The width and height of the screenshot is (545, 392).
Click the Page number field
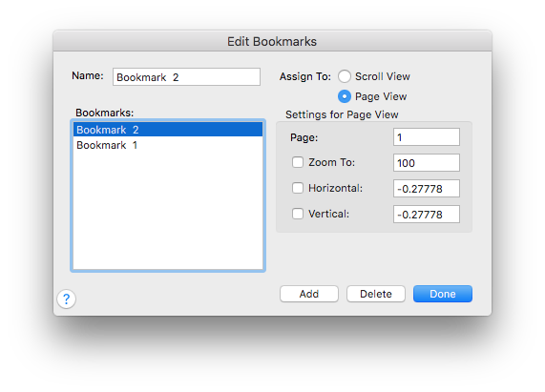427,137
